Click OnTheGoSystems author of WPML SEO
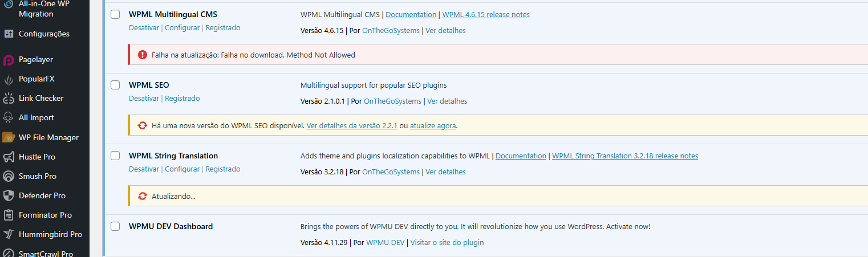868x257 pixels. pos(392,101)
